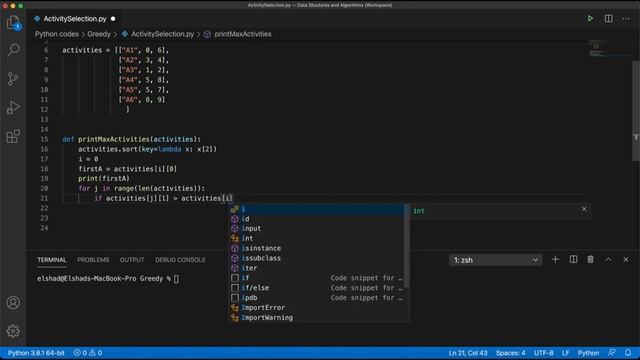Image resolution: width=640 pixels, height=360 pixels.
Task: Switch to the PROBLEMS tab
Action: click(x=93, y=260)
